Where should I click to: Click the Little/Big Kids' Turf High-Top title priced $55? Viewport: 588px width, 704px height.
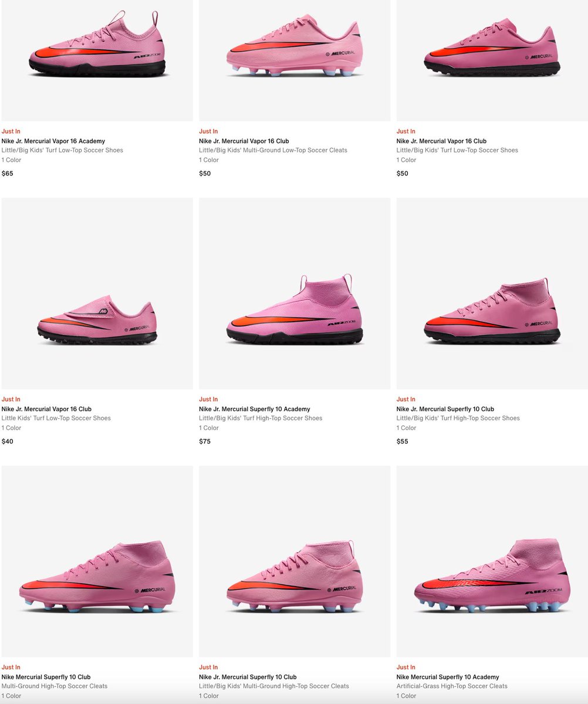(x=445, y=409)
